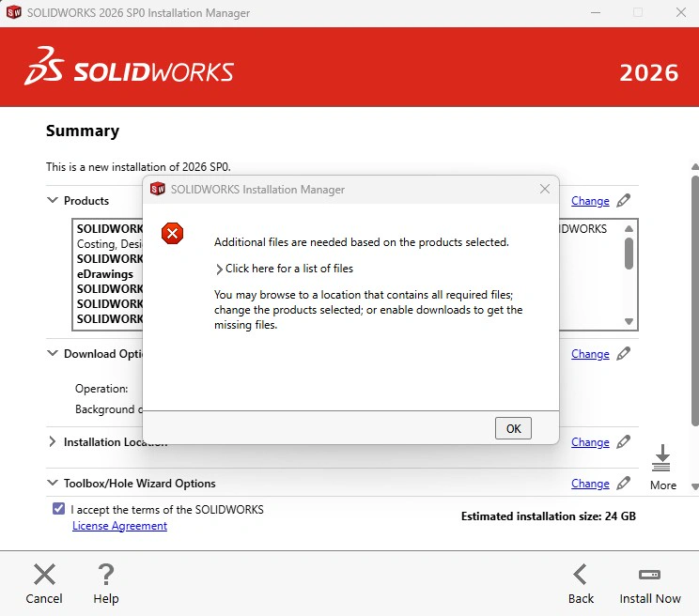Click OK in the error dialog
Image resolution: width=699 pixels, height=616 pixels.
click(x=513, y=428)
